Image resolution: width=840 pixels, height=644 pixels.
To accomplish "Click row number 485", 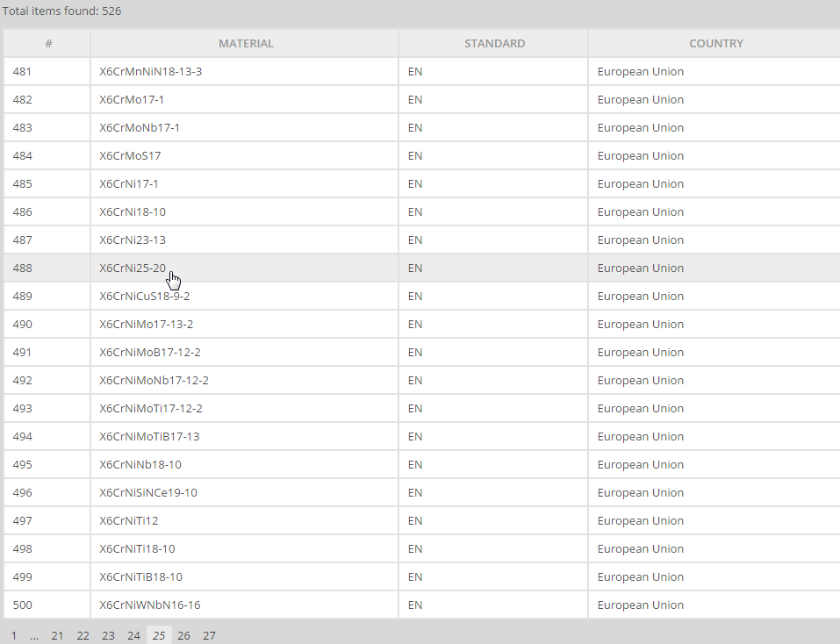I will pyautogui.click(x=23, y=184).
